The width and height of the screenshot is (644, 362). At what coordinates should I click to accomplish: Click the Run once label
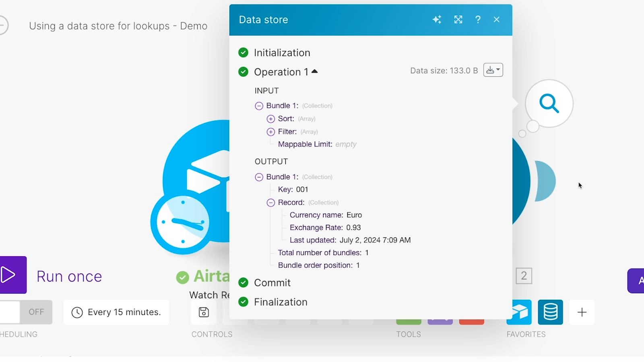69,277
